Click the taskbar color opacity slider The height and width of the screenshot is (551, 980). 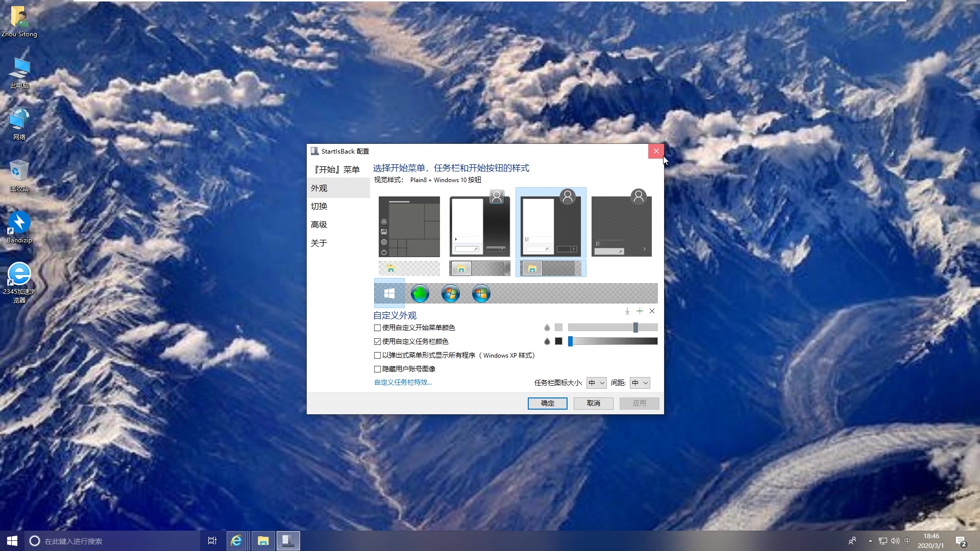pyautogui.click(x=612, y=341)
